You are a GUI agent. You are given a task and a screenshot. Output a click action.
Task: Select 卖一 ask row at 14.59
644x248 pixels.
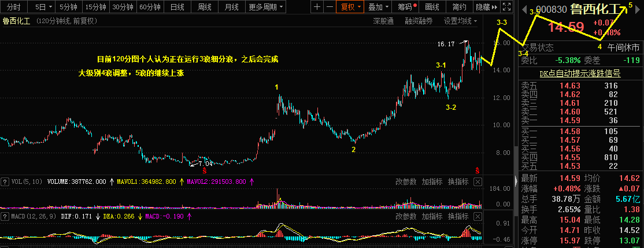[x=580, y=120]
